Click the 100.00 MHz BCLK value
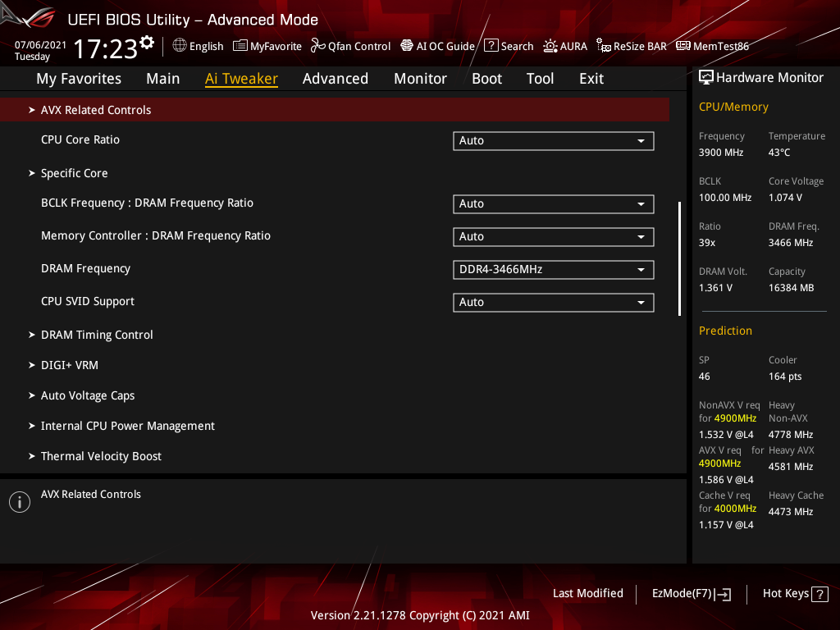This screenshot has width=840, height=630. pos(725,198)
